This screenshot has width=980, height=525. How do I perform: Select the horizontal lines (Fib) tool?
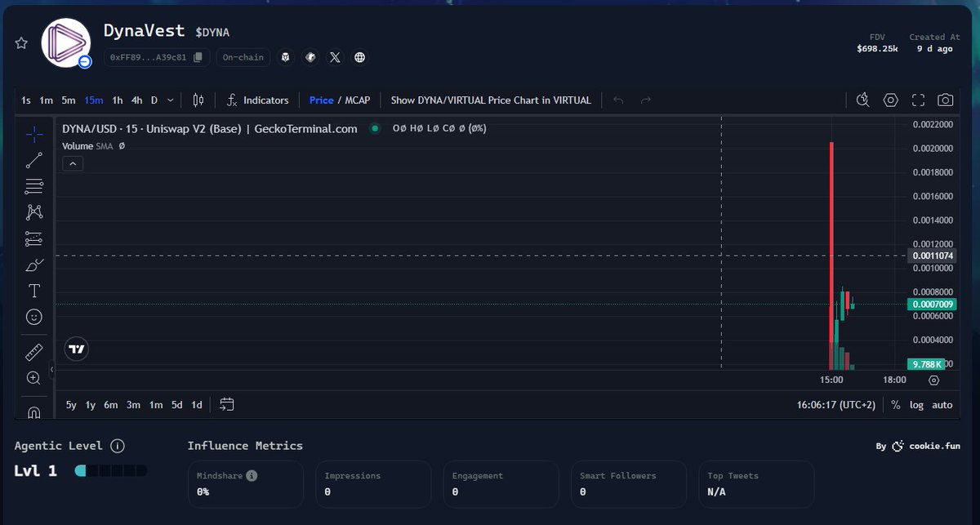click(x=34, y=186)
